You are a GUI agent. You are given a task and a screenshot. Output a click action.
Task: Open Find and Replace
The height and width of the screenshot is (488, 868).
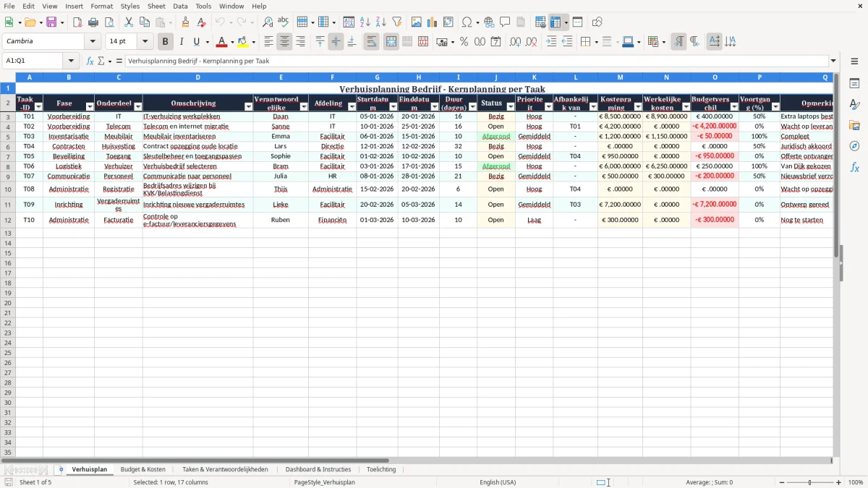tap(268, 22)
